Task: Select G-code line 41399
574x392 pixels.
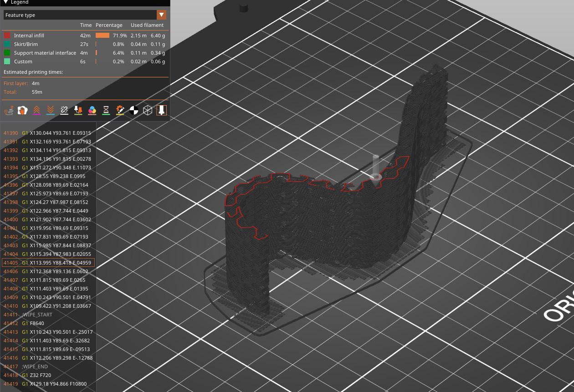Action: tap(48, 211)
